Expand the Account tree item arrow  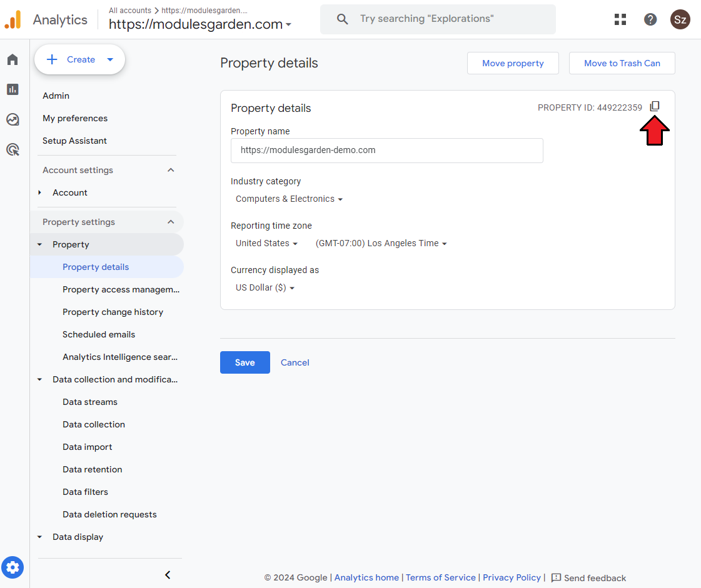click(40, 192)
